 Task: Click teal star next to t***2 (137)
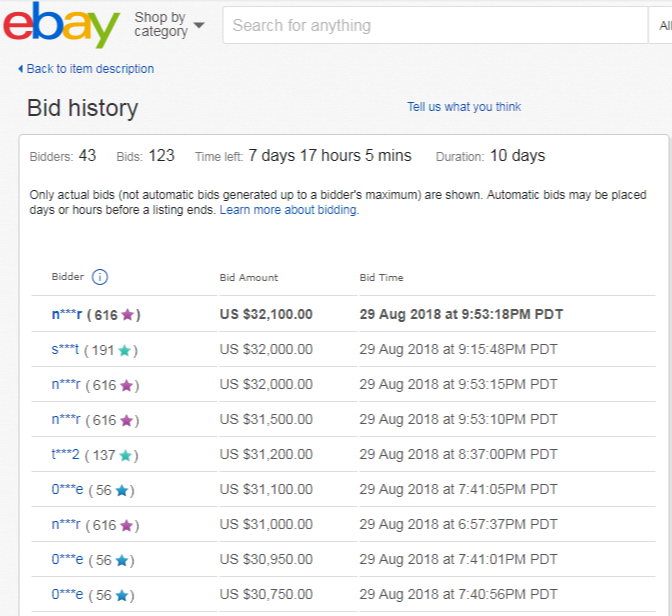coord(124,455)
